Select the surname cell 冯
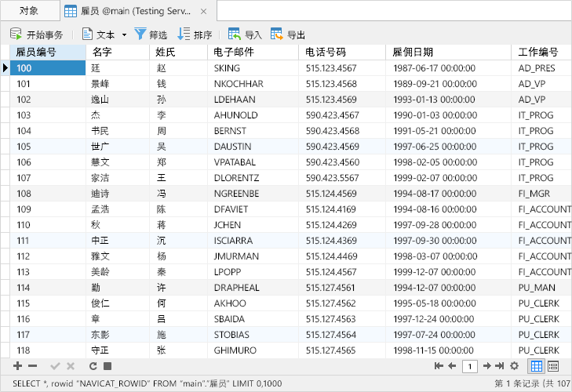 tap(178, 194)
